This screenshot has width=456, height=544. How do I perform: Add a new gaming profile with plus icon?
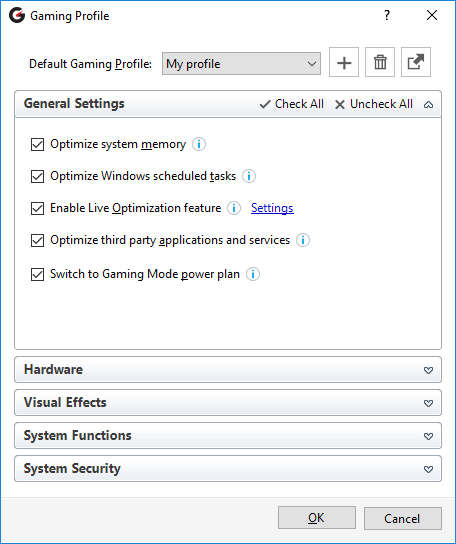click(344, 62)
